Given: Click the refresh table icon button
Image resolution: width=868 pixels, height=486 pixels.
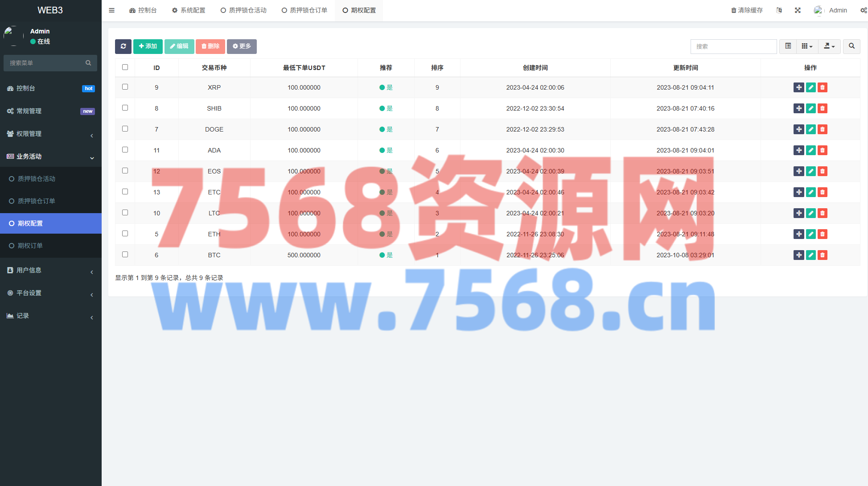Looking at the screenshot, I should click(123, 46).
